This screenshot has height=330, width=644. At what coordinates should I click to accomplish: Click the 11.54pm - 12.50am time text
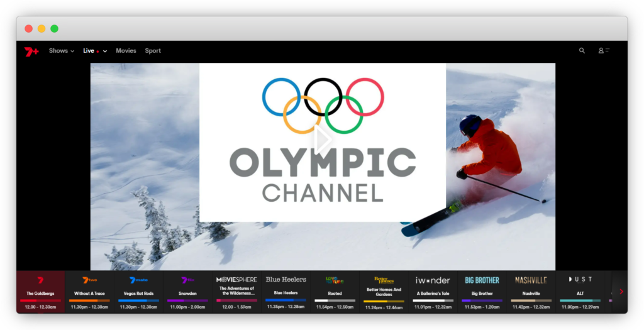335,307
